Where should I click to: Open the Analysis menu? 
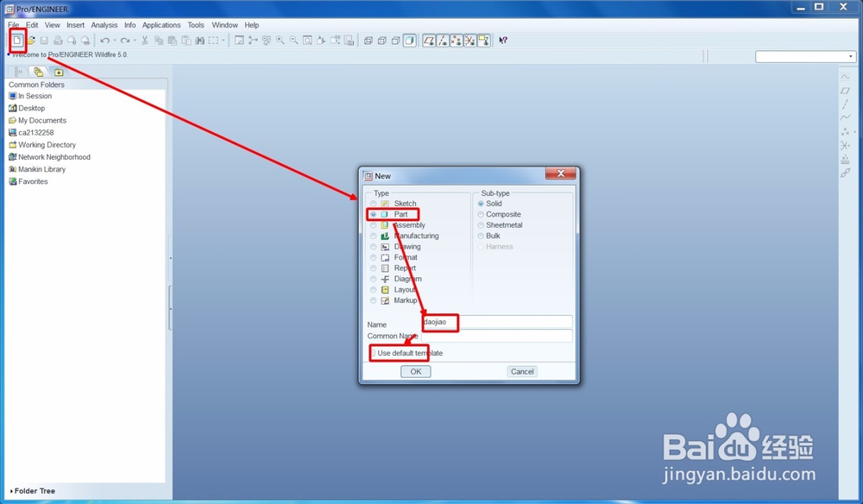104,25
